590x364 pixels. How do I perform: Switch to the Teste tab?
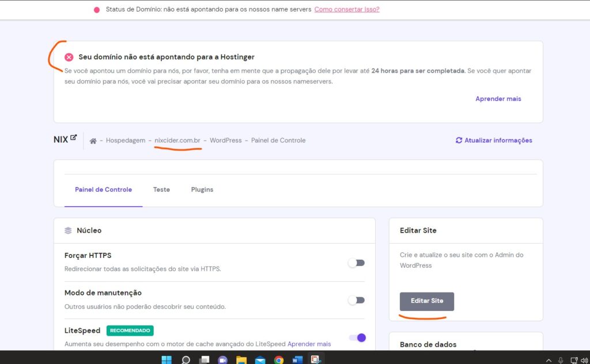click(x=161, y=189)
